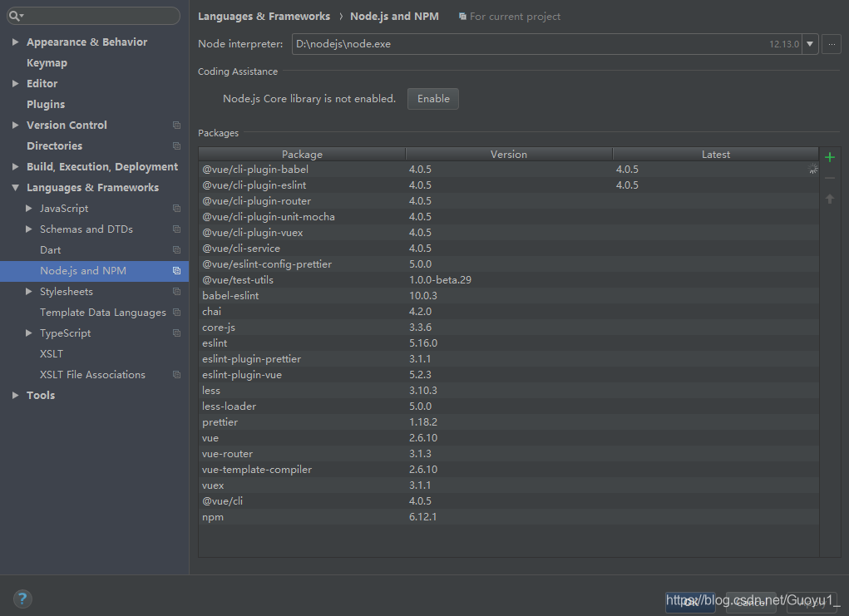Select the less-loader package row
The image size is (849, 616).
(x=508, y=406)
